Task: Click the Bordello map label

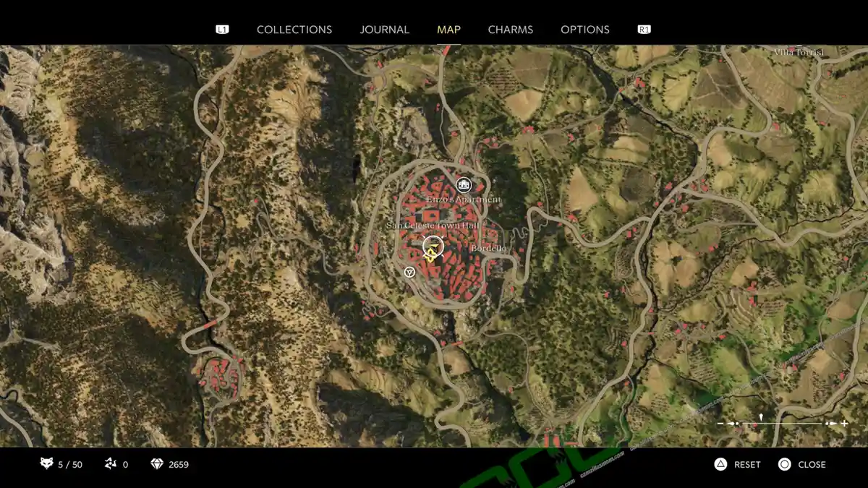Action: pos(489,249)
